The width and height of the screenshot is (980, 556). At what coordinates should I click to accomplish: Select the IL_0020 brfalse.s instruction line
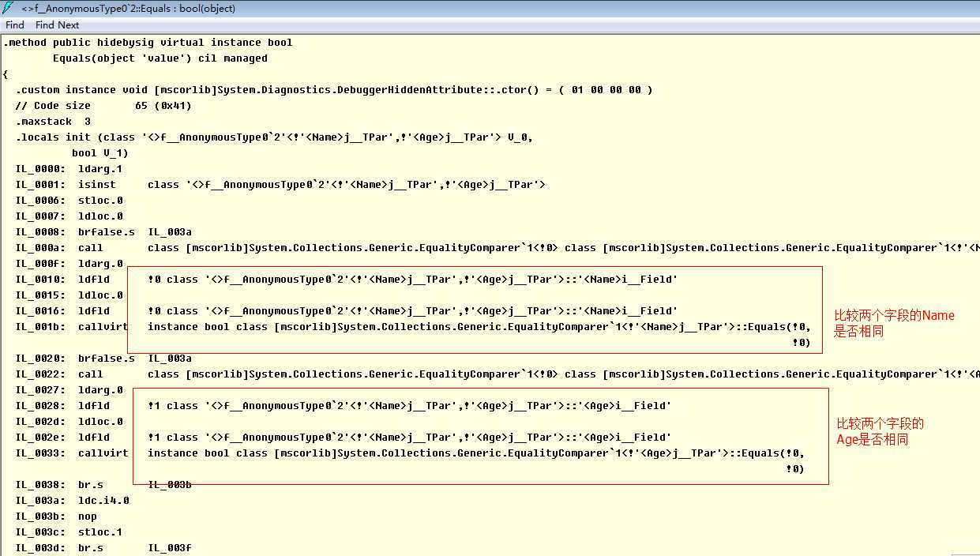pos(103,359)
